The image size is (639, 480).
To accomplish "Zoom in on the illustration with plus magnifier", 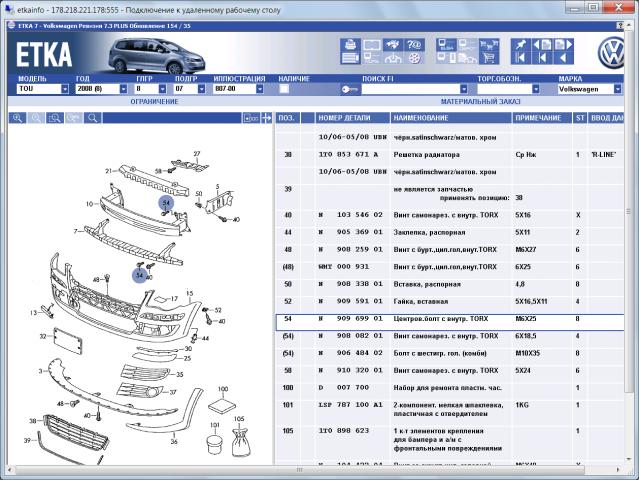I will click(x=18, y=118).
